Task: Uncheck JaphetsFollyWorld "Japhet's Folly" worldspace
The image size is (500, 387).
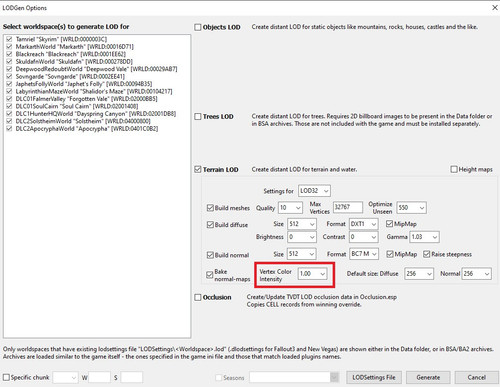Action: [9, 84]
